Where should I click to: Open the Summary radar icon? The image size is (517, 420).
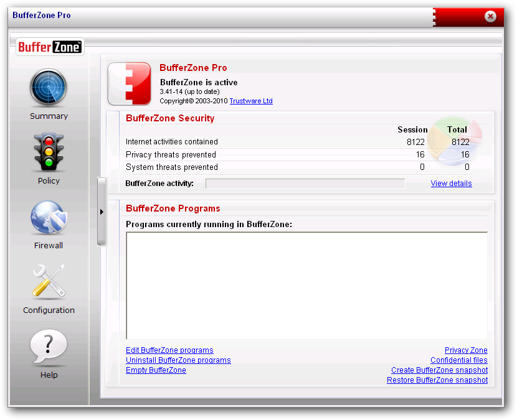click(49, 88)
